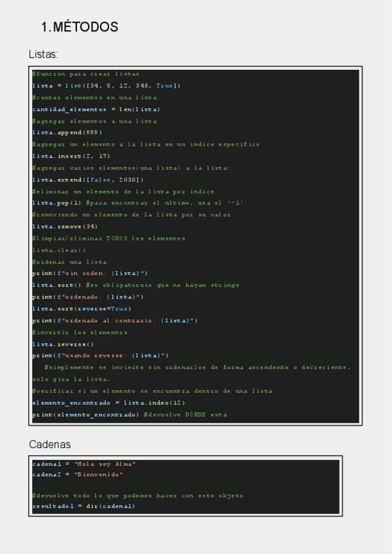Click the "lista.extend([False, 2030])" code line

pos(88,179)
